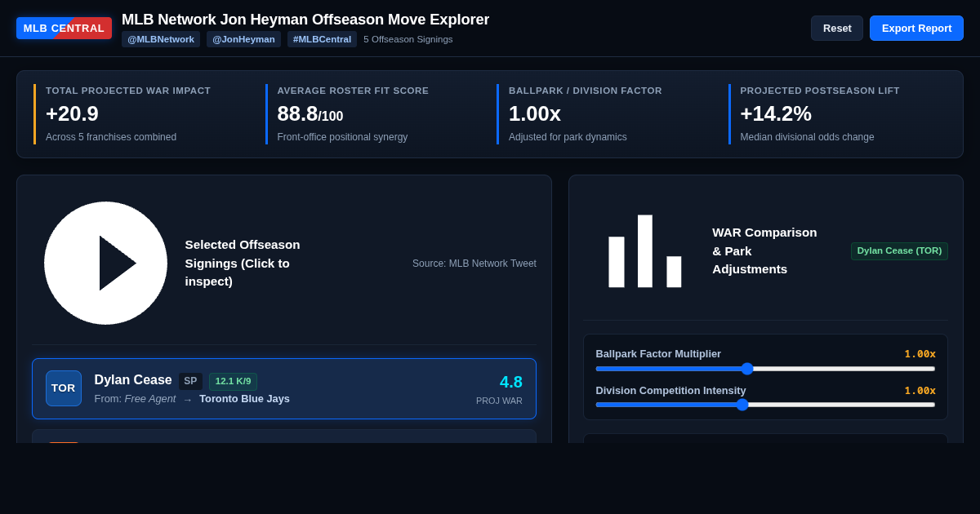Adjust the Division Competition Intensity slider

pyautogui.click(x=765, y=405)
